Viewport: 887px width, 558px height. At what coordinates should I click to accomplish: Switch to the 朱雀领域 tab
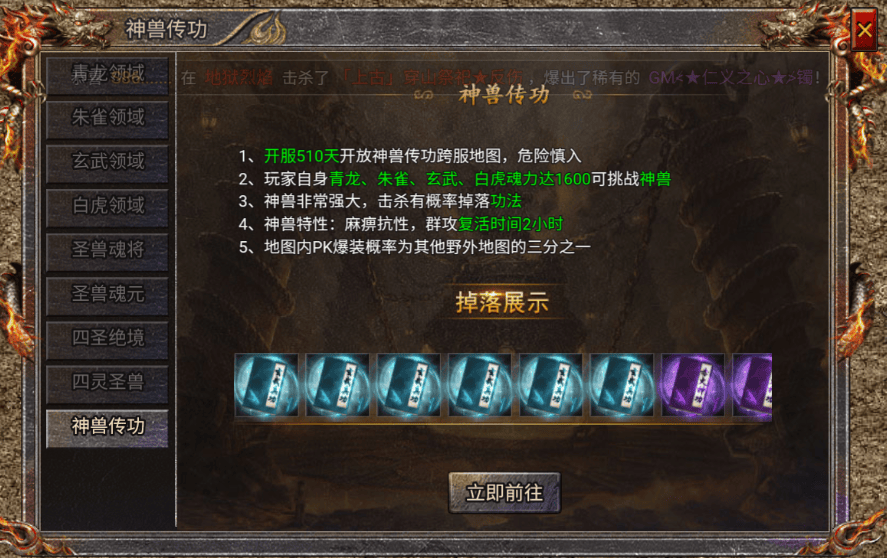[107, 118]
